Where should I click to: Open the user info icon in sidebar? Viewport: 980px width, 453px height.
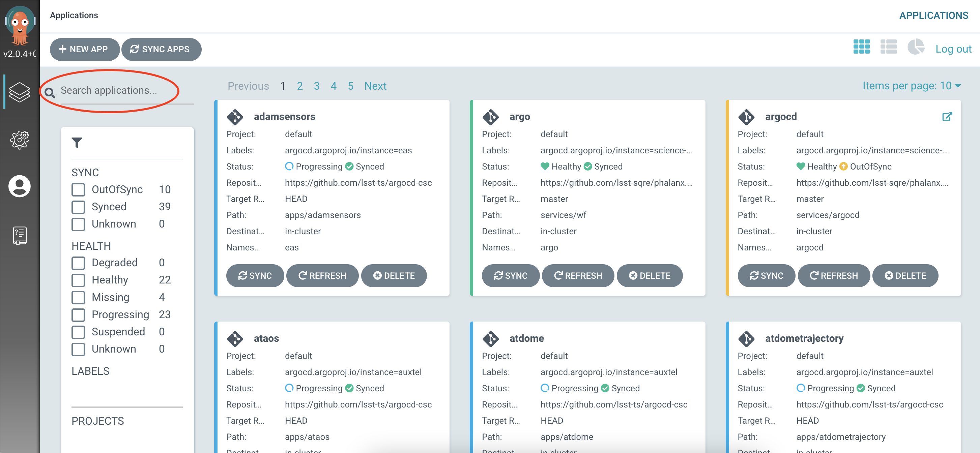20,186
